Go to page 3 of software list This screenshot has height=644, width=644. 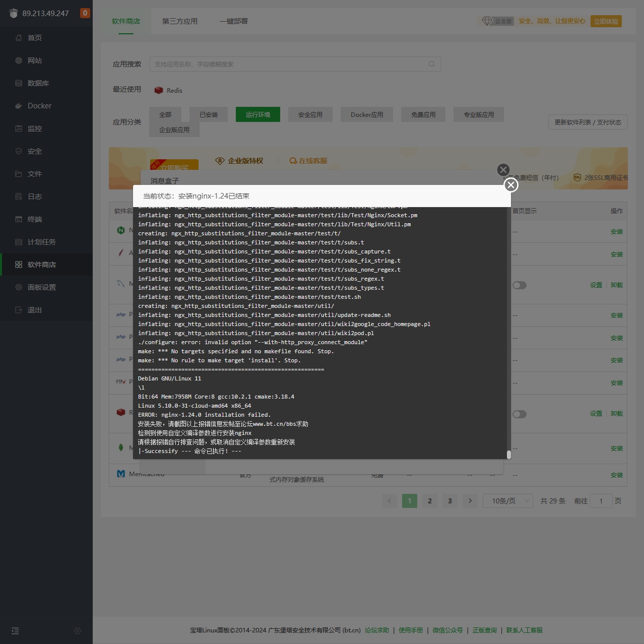click(450, 501)
